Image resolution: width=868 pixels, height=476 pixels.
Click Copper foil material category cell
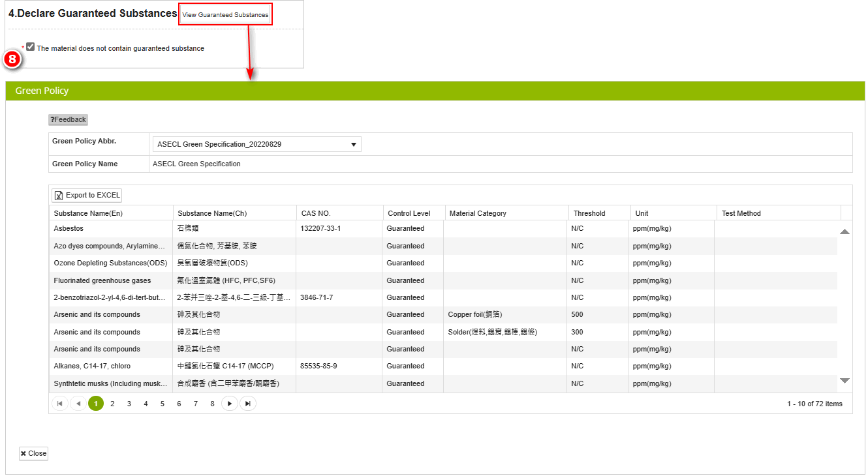tap(506, 315)
